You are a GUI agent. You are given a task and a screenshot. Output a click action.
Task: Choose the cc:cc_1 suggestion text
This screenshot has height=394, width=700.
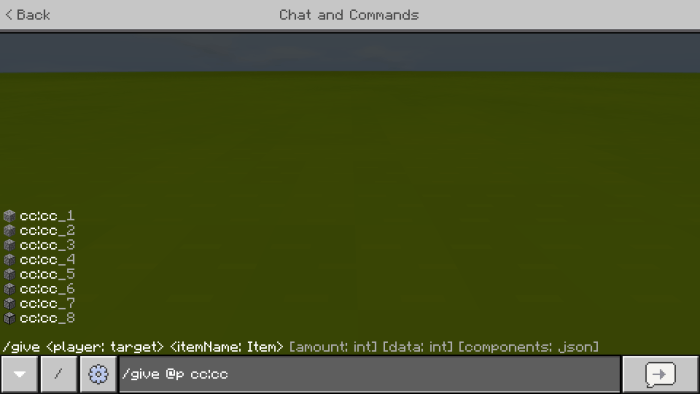(x=47, y=216)
